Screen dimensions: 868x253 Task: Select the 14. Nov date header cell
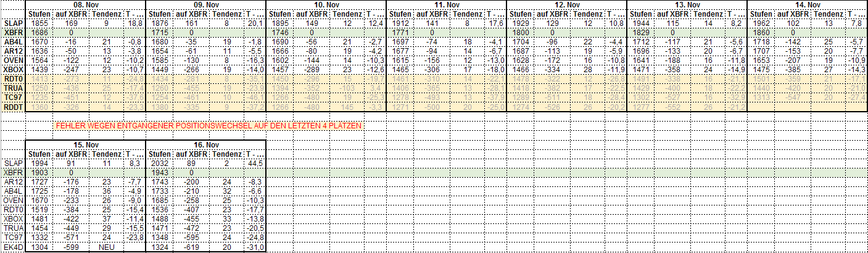tap(807, 4)
